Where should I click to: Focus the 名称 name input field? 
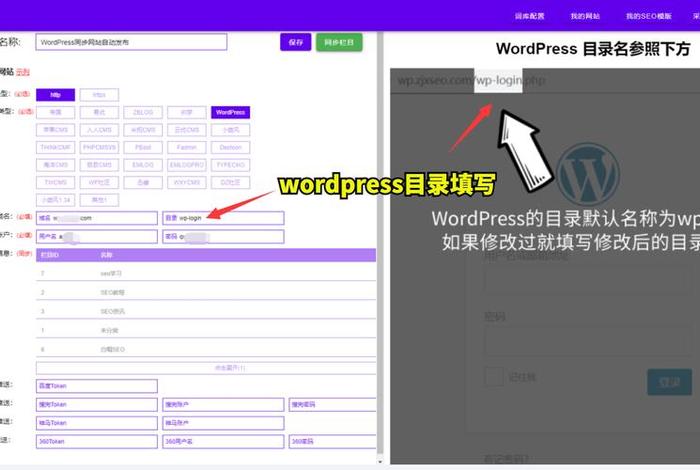click(131, 42)
